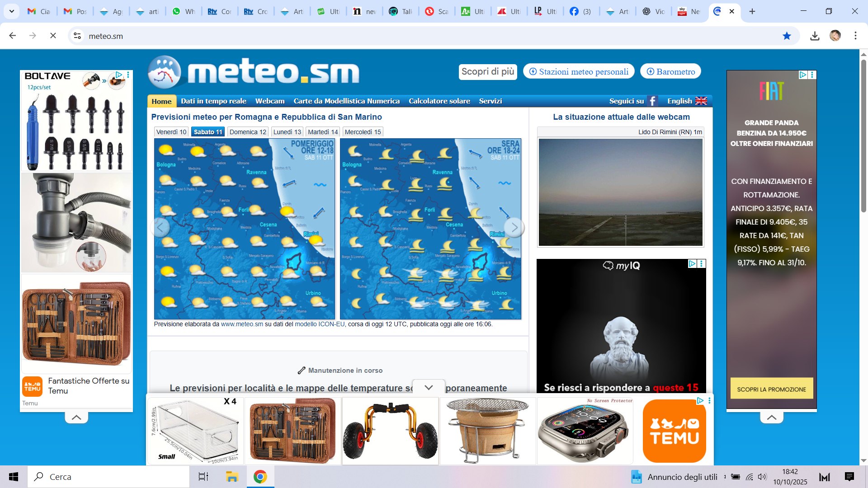Open site information icon in address bar
Viewport: 868px width, 488px height.
click(x=77, y=36)
